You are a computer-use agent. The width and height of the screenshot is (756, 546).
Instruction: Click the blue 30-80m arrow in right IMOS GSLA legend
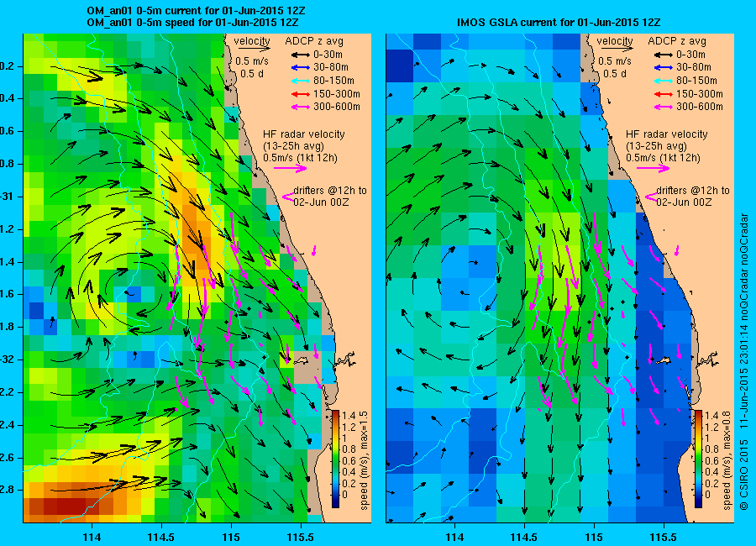(663, 67)
